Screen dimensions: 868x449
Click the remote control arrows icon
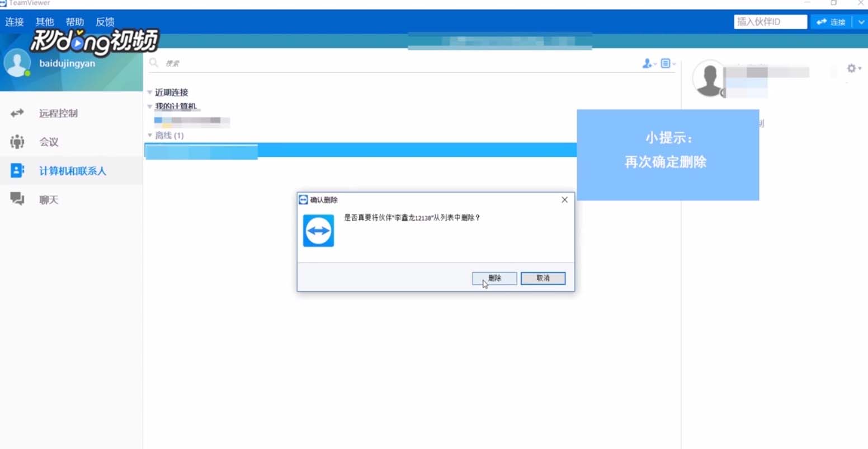click(17, 113)
